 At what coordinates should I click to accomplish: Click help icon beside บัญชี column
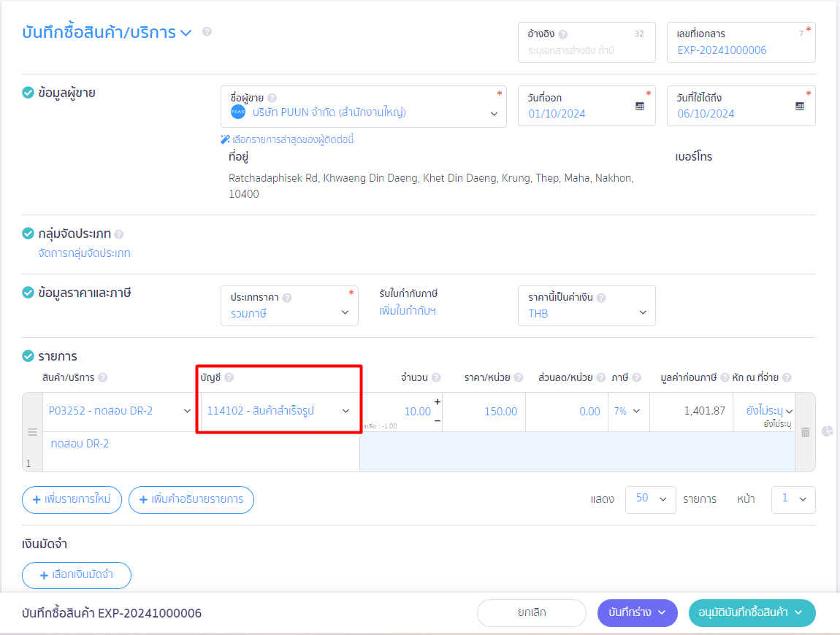pos(229,377)
